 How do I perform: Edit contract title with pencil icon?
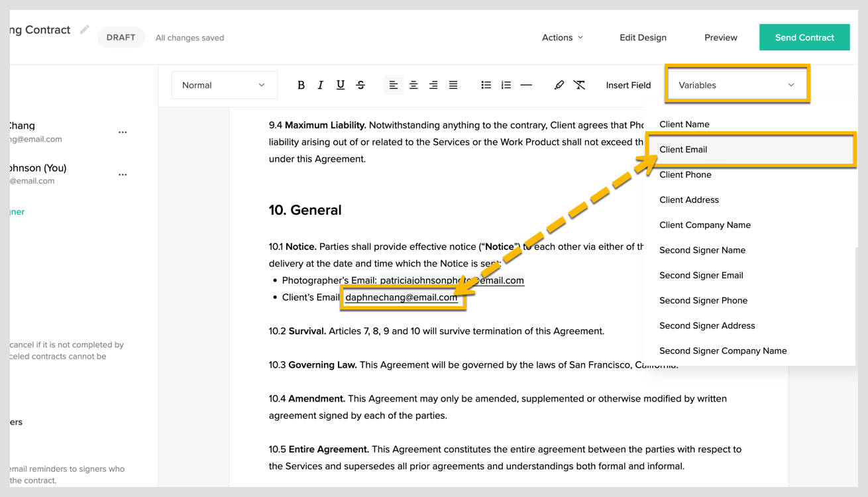pos(85,29)
